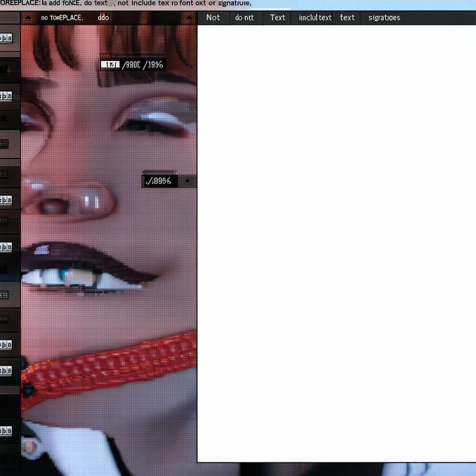
Task: Click the blank white canvas panel
Action: tap(336, 242)
